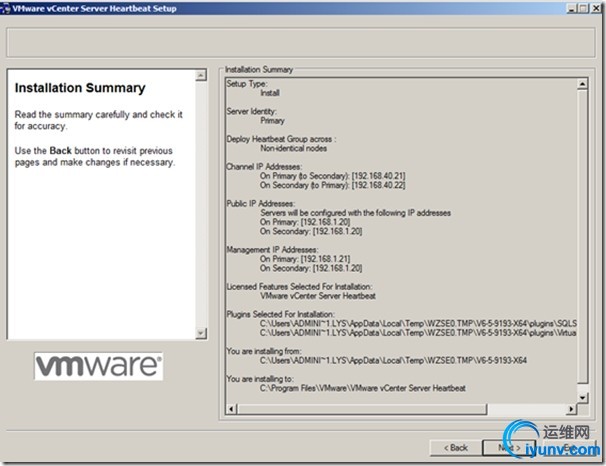Viewport: 606px width, 466px height.
Task: Select the 'You are installing to:' label
Action: [x=260, y=379]
